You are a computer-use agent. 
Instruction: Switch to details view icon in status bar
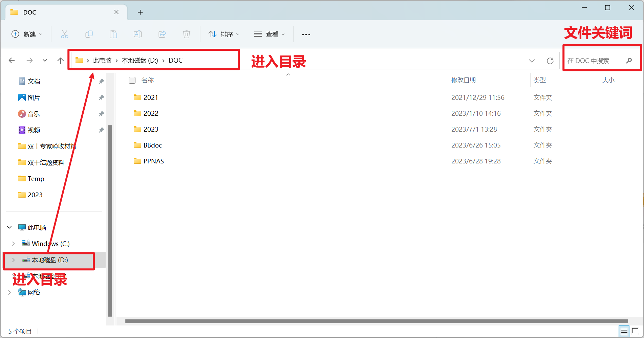(624, 331)
